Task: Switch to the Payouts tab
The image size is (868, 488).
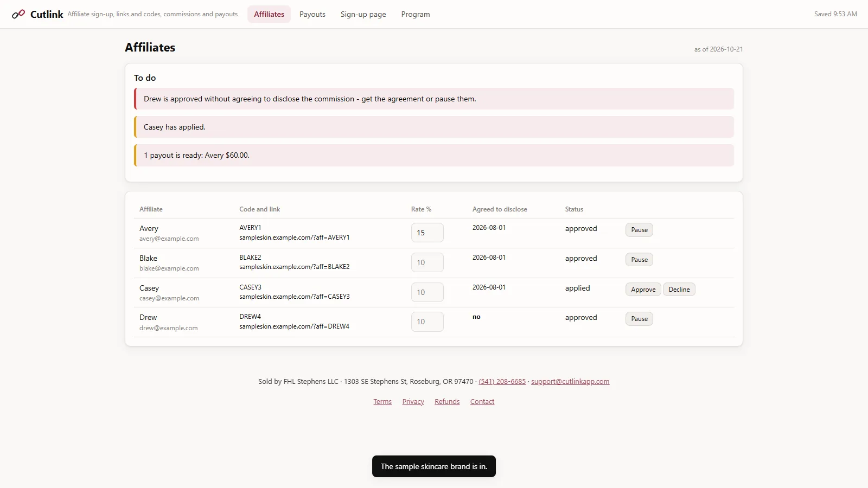Action: [x=312, y=14]
